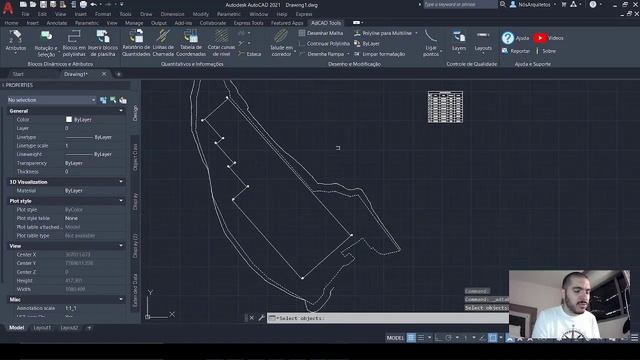Collapse the View properties section
Screen dimensions: 640x360
point(121,246)
